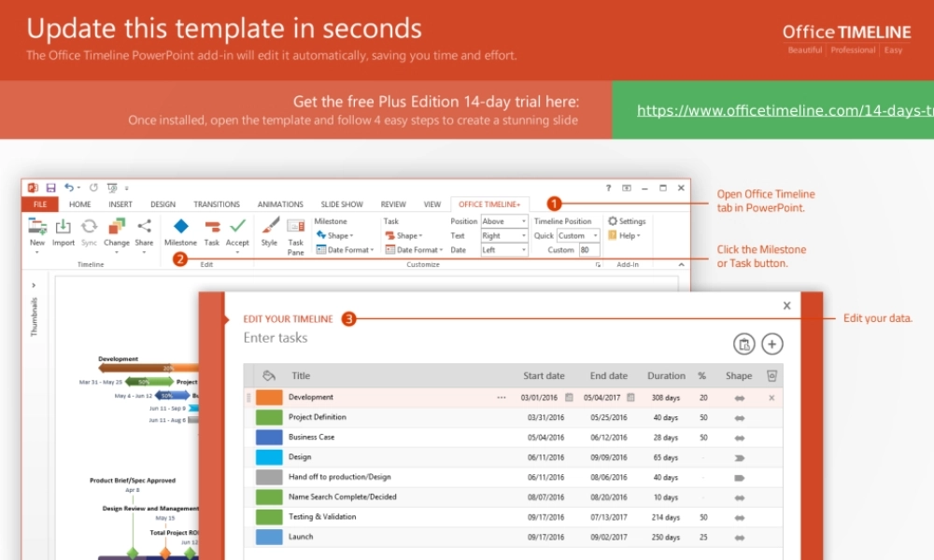Click the Milestone diamond button in the ribbon
This screenshot has width=934, height=560.
(x=180, y=227)
